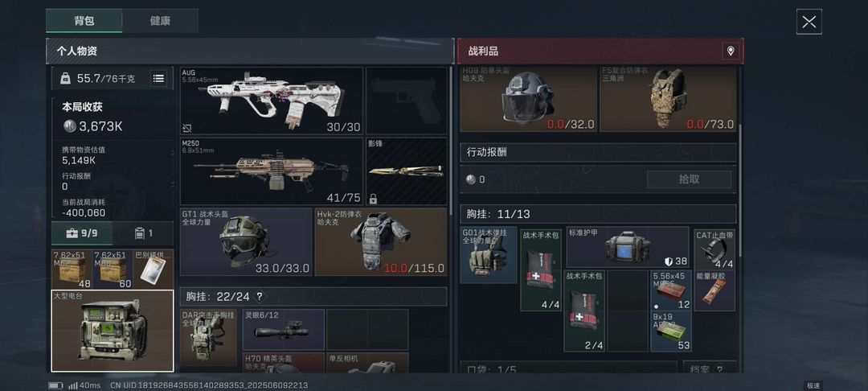Select the M250 machine gun slot
Screen dimensions: 868x391
coord(272,171)
